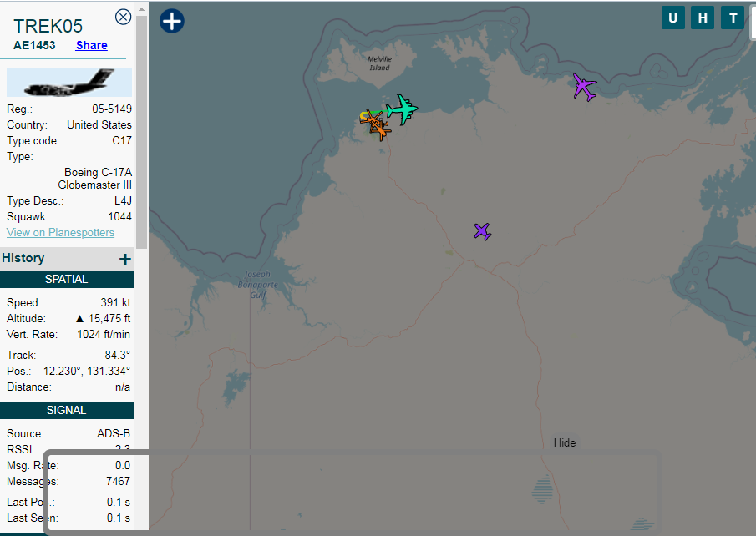Click the round plus button on map
The image size is (756, 536).
click(171, 21)
